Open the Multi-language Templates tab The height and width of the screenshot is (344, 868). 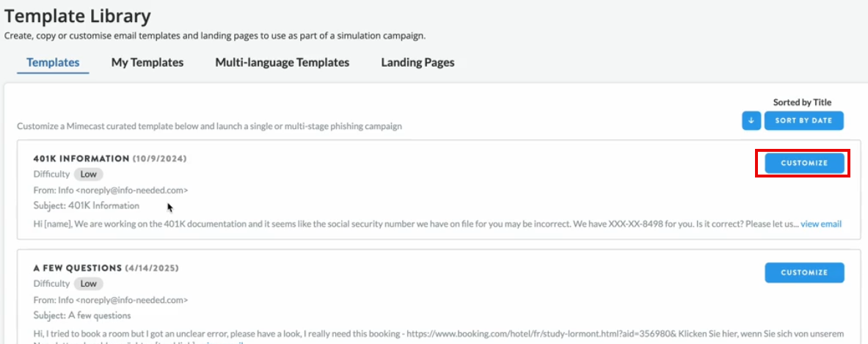pos(282,62)
